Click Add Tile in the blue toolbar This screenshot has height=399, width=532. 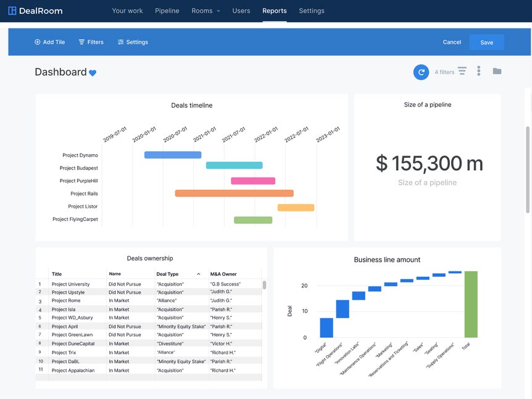49,42
